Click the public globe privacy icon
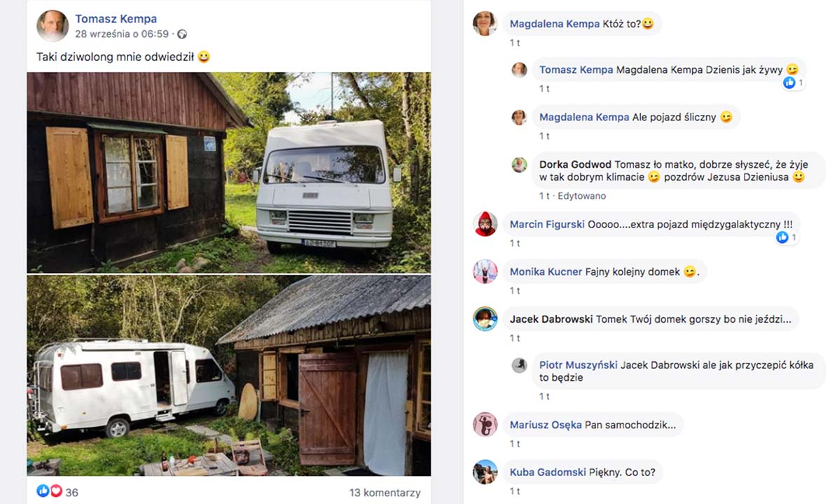The image size is (830, 504). pos(182,34)
